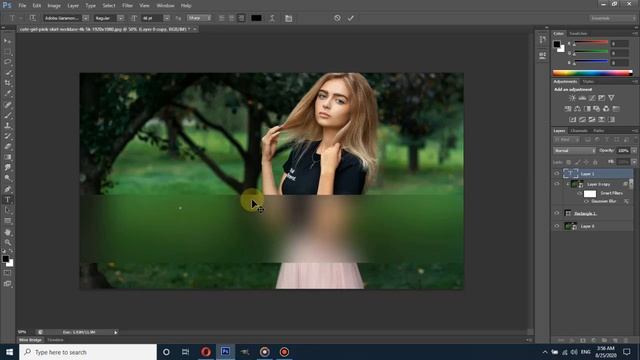This screenshot has height=360, width=640.
Task: Toggle lock transparent pixels icon
Action: (x=569, y=162)
